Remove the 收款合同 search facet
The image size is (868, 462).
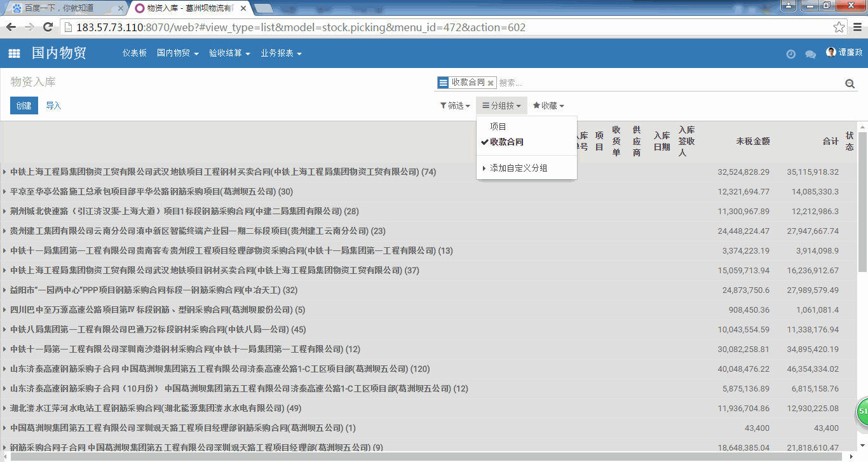click(x=491, y=83)
